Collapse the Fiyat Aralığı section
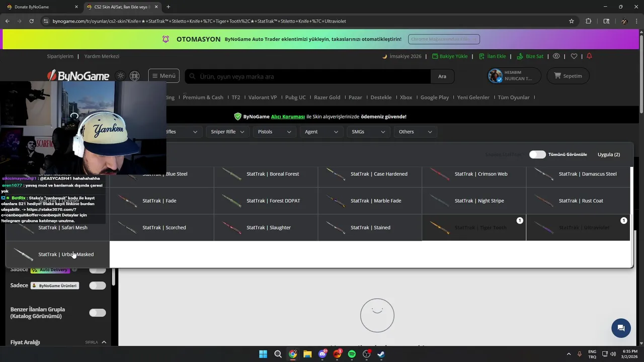Viewport: 644px width, 362px height. click(x=104, y=342)
